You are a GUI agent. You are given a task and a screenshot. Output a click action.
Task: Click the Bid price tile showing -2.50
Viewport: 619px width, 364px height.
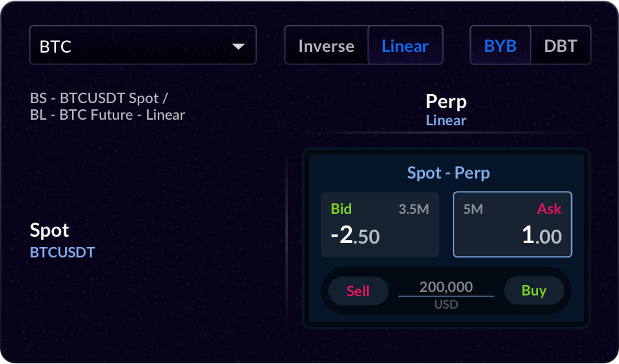tap(380, 225)
